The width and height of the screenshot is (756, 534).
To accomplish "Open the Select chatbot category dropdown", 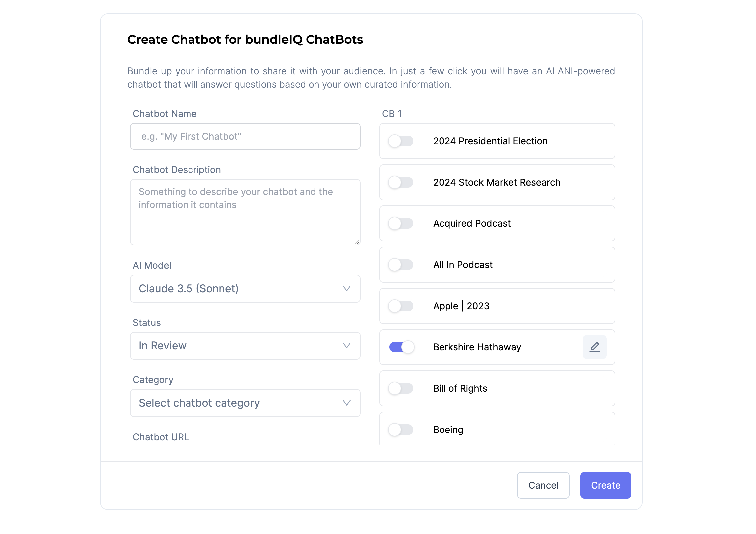I will 245,403.
